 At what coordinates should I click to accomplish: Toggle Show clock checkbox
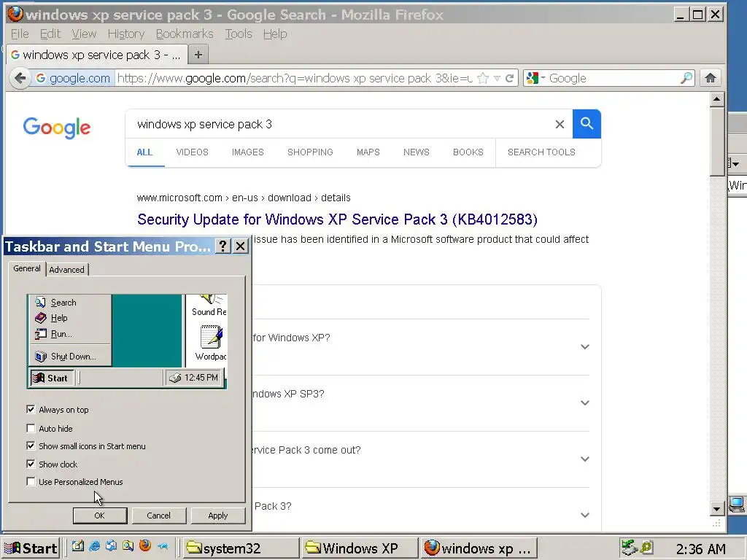tap(31, 464)
